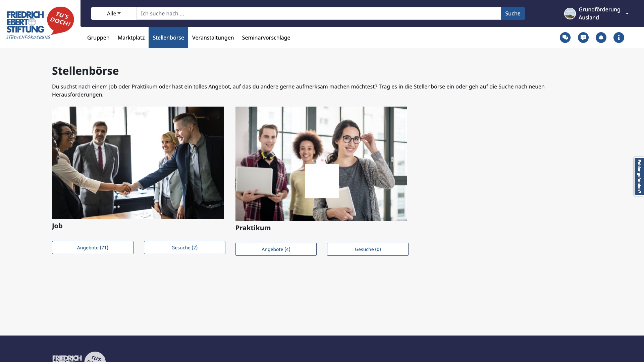Open Job Gesuche (2)
This screenshot has width=644, height=362.
184,247
